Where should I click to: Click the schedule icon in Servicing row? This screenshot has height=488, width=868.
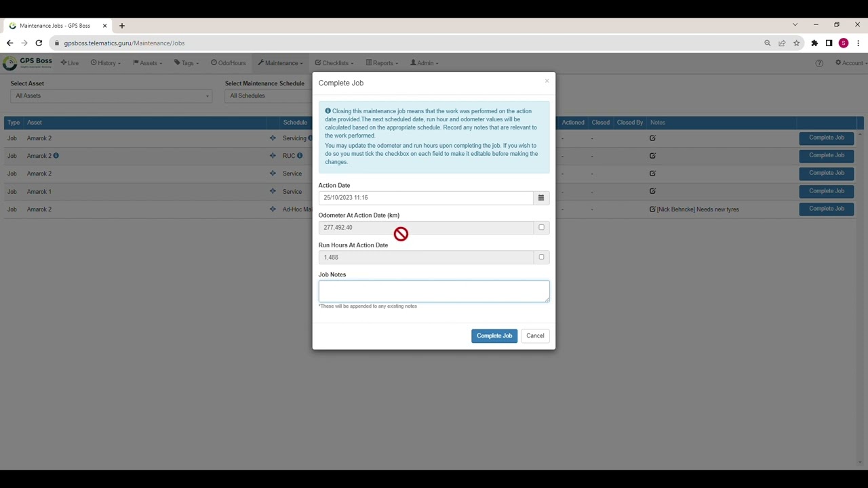(x=273, y=138)
